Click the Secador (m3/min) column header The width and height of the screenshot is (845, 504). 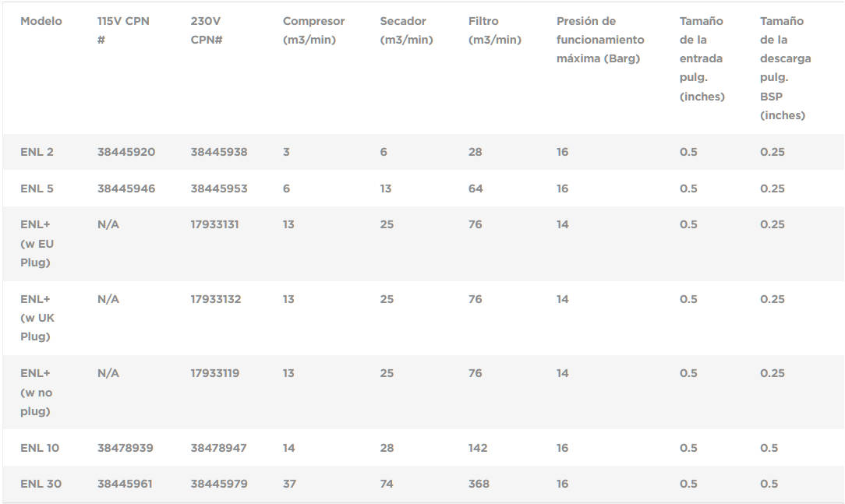406,30
